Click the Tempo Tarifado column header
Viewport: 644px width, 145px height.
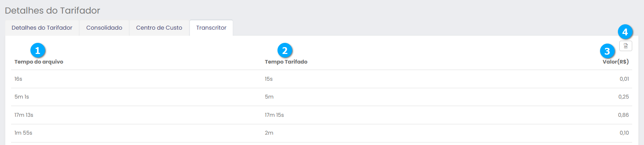point(286,62)
